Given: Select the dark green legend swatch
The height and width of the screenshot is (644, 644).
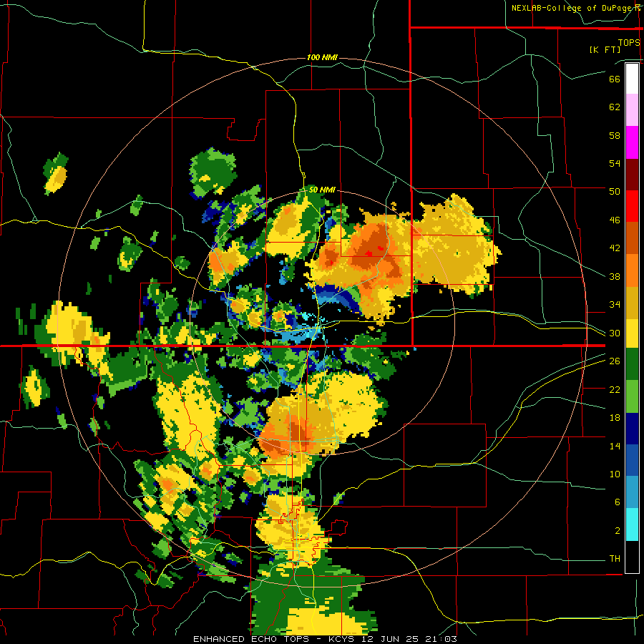Looking at the screenshot, I should 632,364.
